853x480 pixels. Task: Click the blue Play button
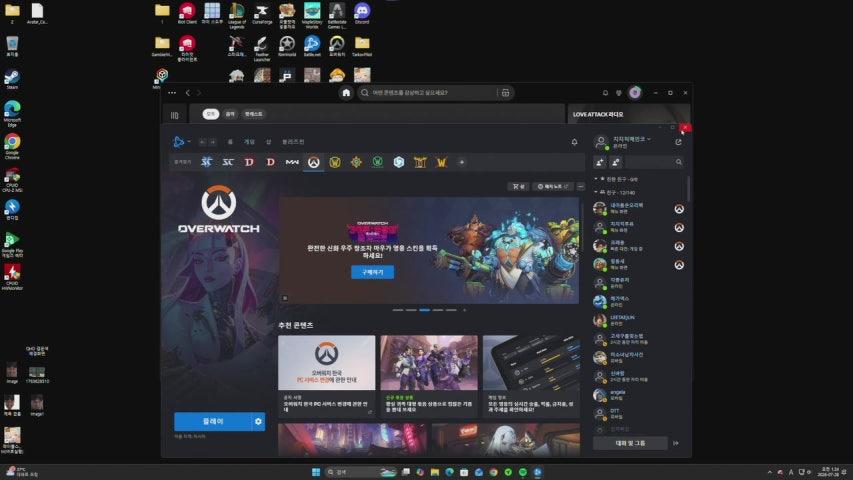(x=213, y=421)
